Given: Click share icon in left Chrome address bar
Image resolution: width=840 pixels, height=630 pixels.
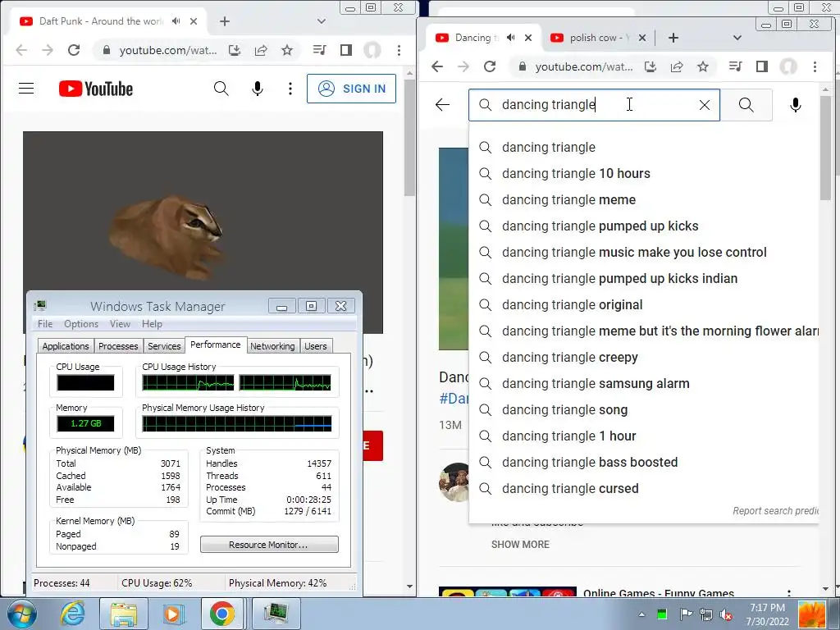Looking at the screenshot, I should pyautogui.click(x=261, y=50).
